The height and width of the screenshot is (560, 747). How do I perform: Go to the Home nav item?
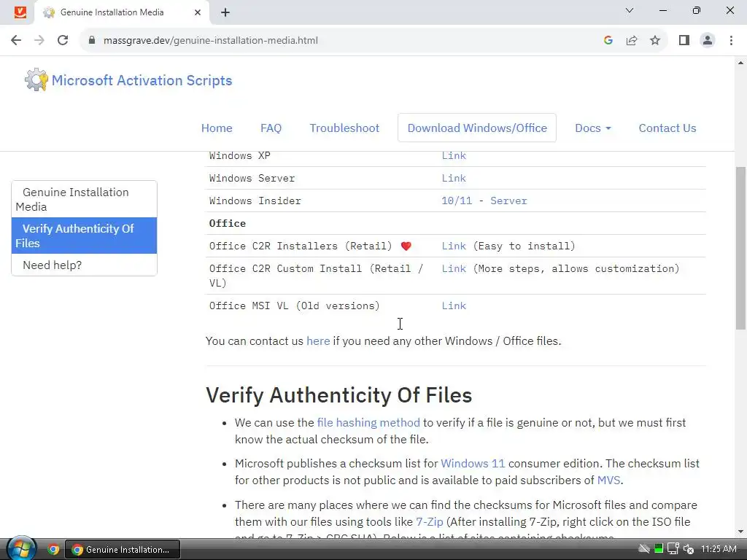(217, 128)
